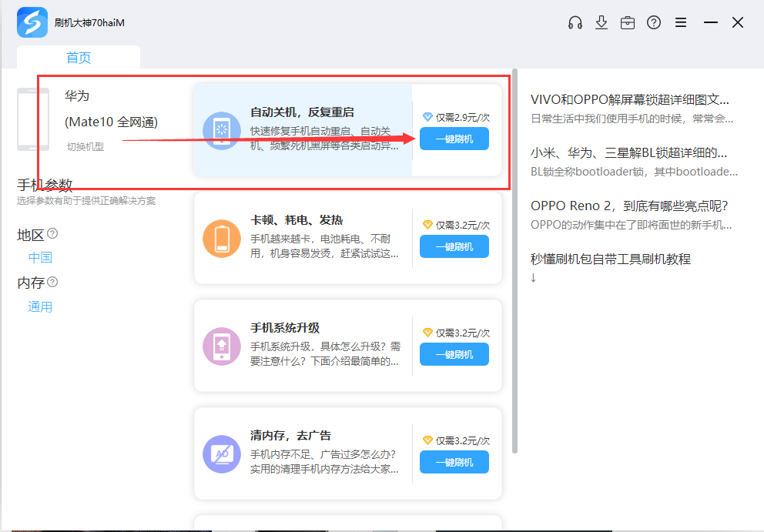
Task: Click the 卡顿、耗电、发热 card title
Action: point(297,219)
